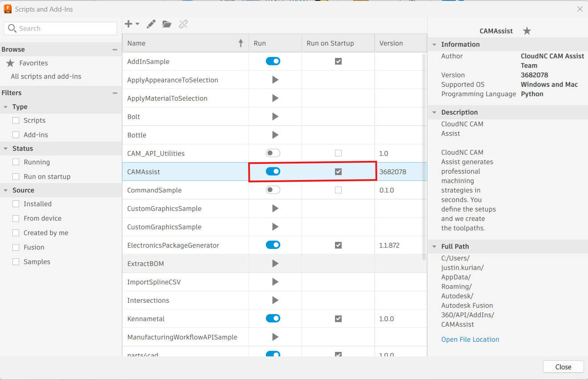Disable the CAMAssist run toggle
Image resolution: width=588 pixels, height=380 pixels.
[273, 171]
